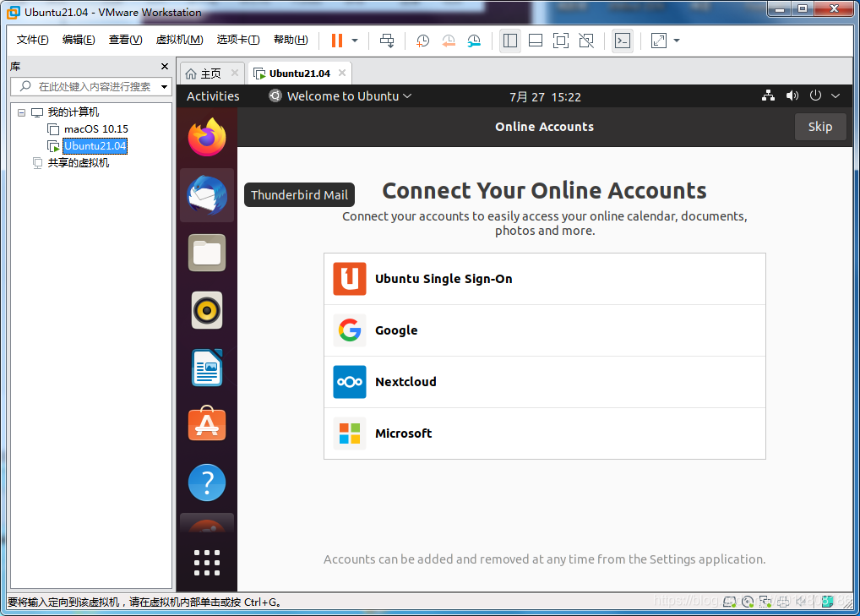Switch to Unity mode icon
The height and width of the screenshot is (616, 860).
click(x=586, y=40)
